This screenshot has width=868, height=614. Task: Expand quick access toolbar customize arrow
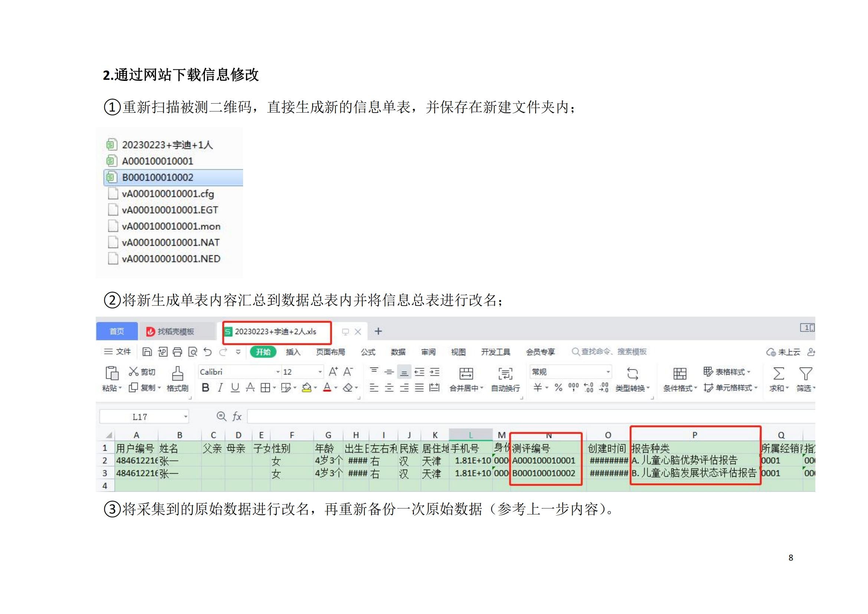pos(238,352)
